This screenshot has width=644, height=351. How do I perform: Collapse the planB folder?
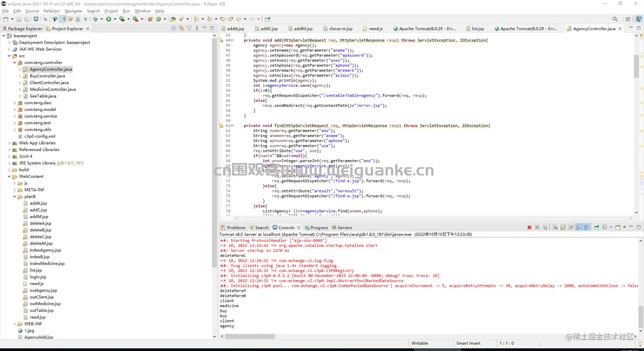click(x=14, y=197)
